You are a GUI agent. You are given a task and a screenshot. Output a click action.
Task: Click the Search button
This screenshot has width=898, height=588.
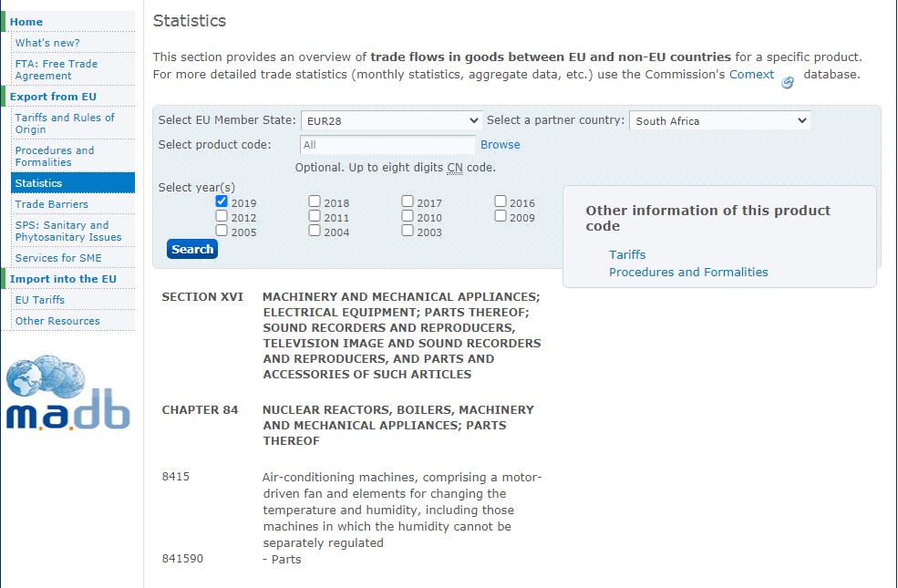click(x=192, y=249)
